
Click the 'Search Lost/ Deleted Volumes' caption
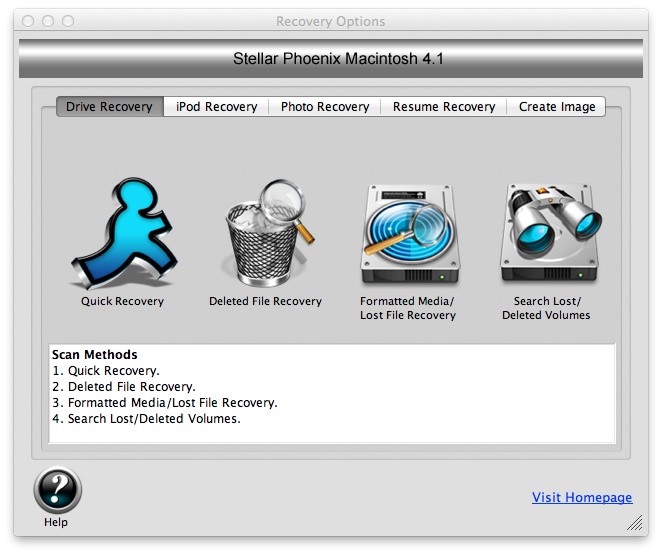coord(545,308)
